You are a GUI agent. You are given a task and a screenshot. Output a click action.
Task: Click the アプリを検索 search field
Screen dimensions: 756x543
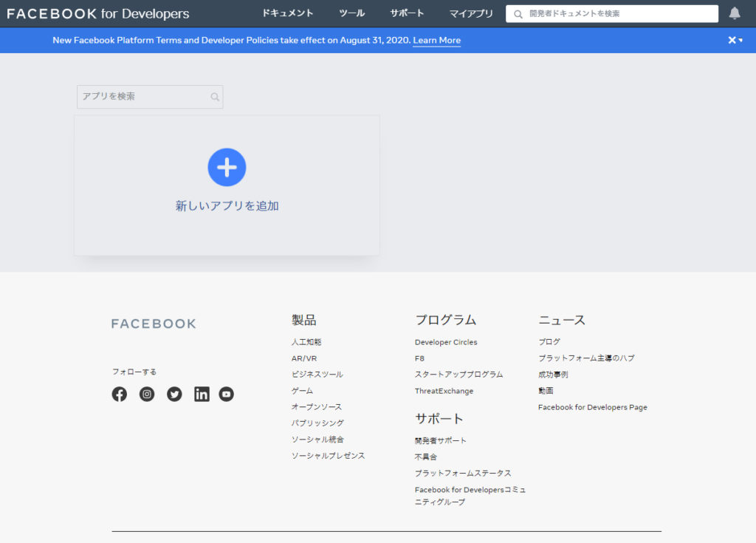pyautogui.click(x=144, y=97)
